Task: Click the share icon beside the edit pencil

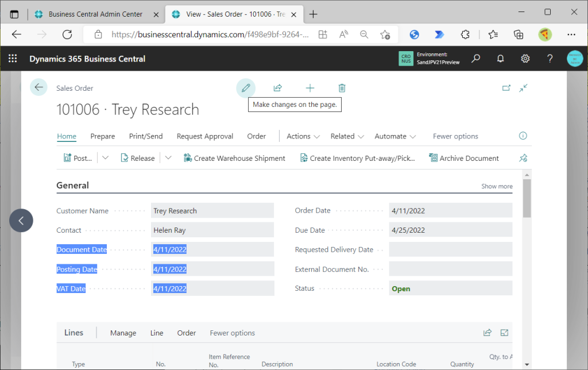Action: click(x=277, y=88)
